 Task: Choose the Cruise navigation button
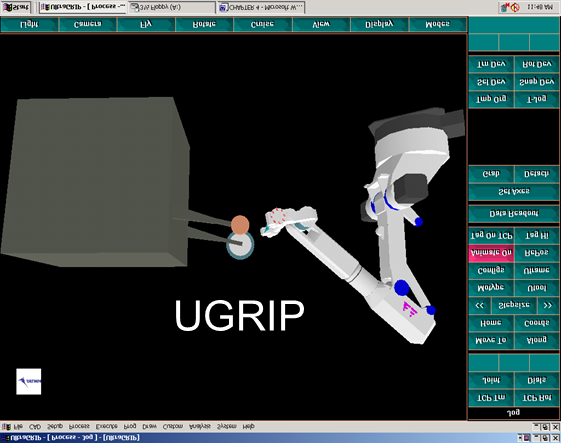click(263, 24)
